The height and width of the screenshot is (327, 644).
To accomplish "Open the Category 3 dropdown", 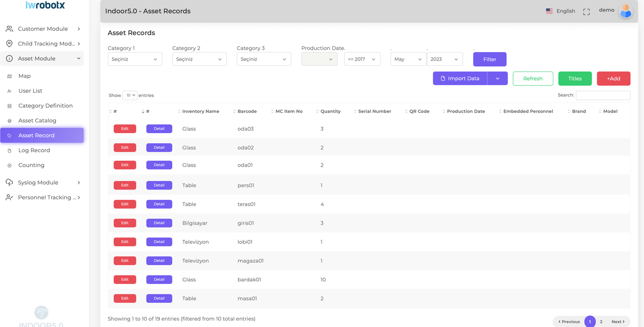I will pyautogui.click(x=264, y=59).
